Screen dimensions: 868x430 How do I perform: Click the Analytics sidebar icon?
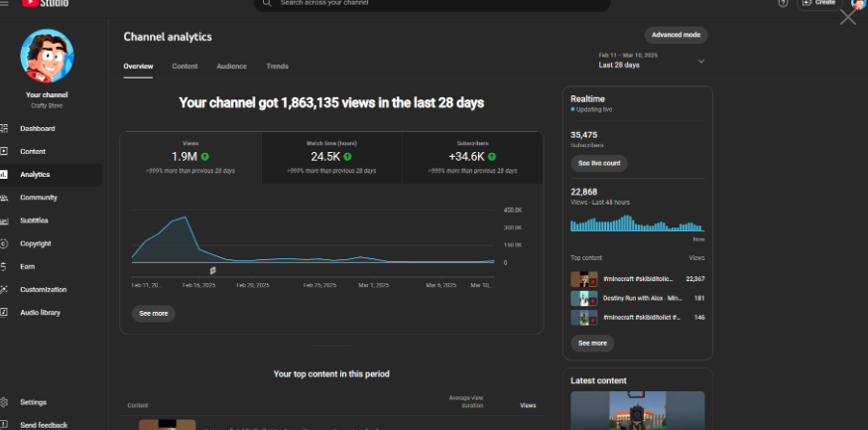coord(4,175)
